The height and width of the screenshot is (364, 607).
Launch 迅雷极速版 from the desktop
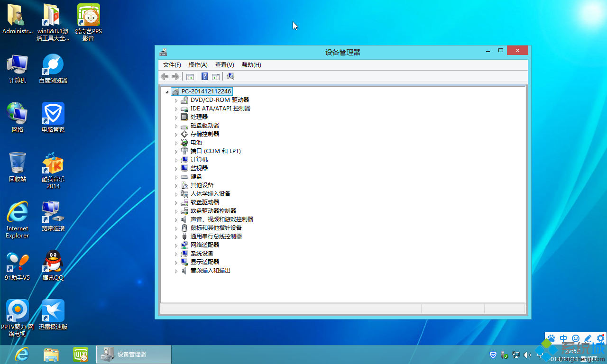(53, 315)
